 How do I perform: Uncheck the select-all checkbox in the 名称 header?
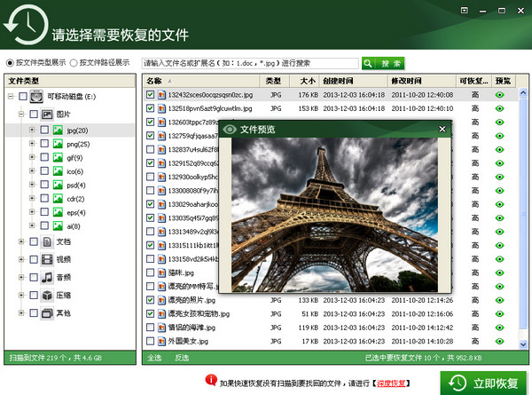click(150, 82)
